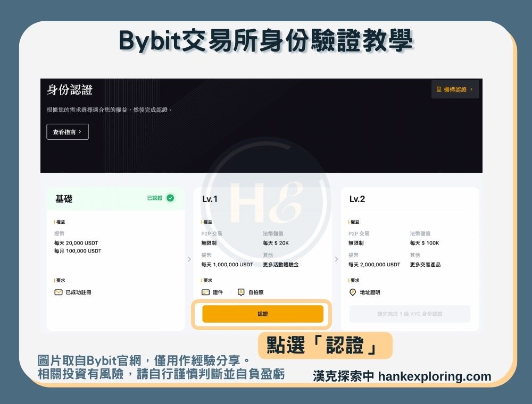This screenshot has width=532, height=404.
Task: Click the arrow between Lv.1 and Lv.2 cards
Action: click(336, 259)
